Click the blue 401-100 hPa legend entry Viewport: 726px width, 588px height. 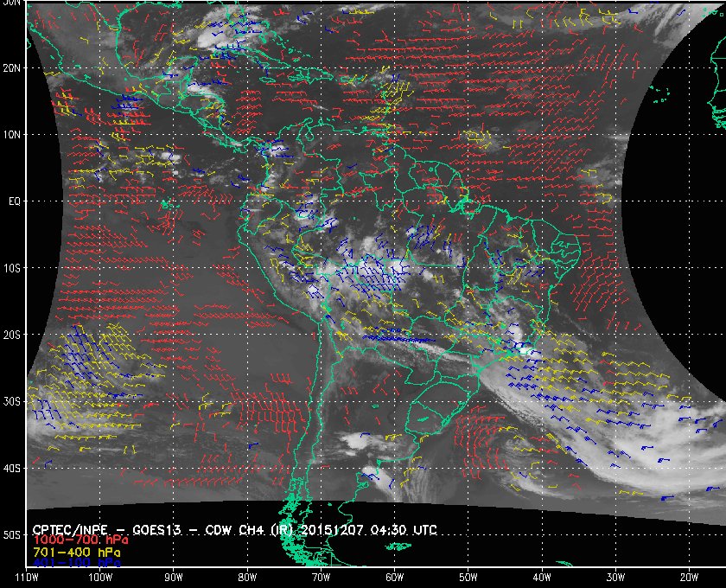point(77,563)
